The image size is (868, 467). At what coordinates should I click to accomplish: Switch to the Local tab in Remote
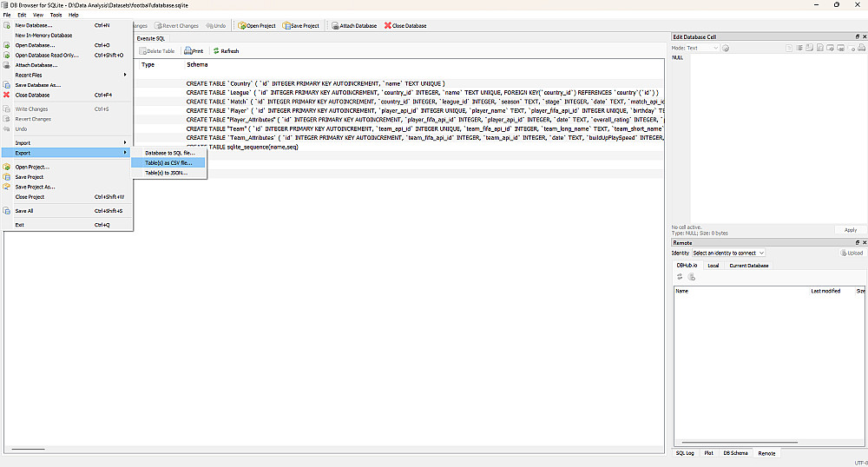[x=713, y=266]
